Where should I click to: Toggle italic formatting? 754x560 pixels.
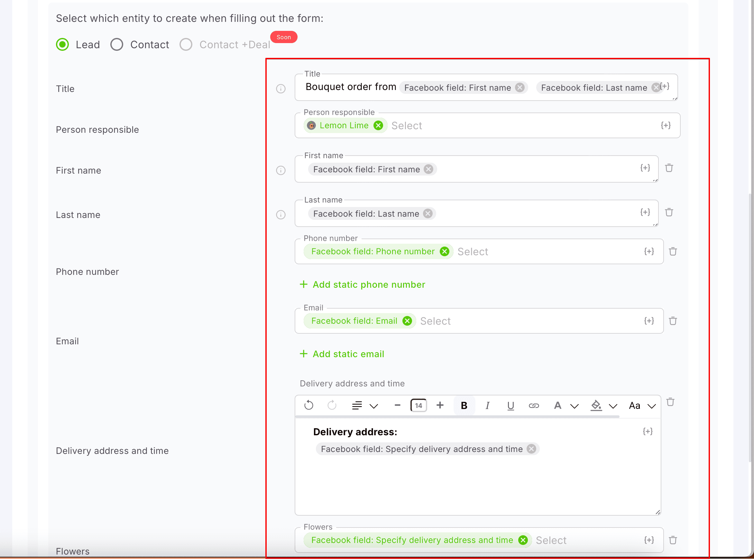(x=487, y=405)
